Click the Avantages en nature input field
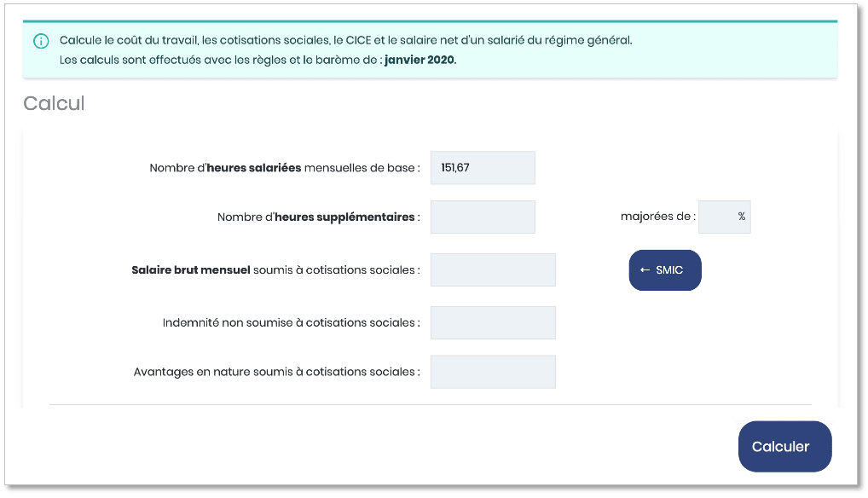Viewport: 868px width, 498px height. pos(493,372)
